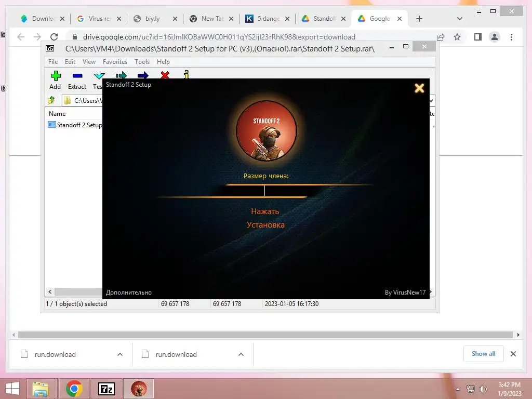This screenshot has height=399, width=532.
Task: Open the Edit menu in 7-Zip
Action: click(x=70, y=62)
